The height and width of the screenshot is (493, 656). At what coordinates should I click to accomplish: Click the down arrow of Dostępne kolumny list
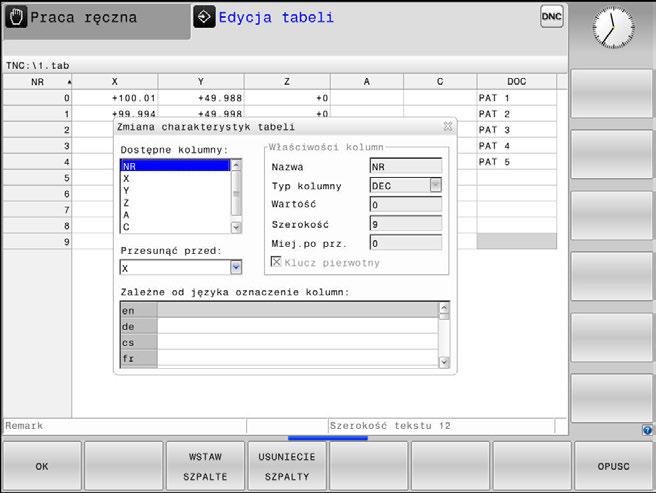click(236, 227)
